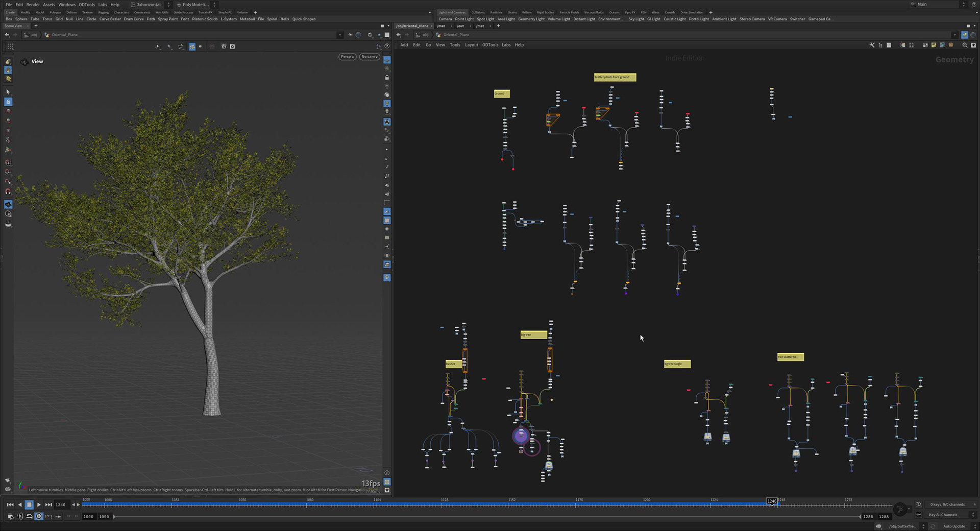980x531 pixels.
Task: Click the Platonic Solids shelf tool
Action: (204, 19)
